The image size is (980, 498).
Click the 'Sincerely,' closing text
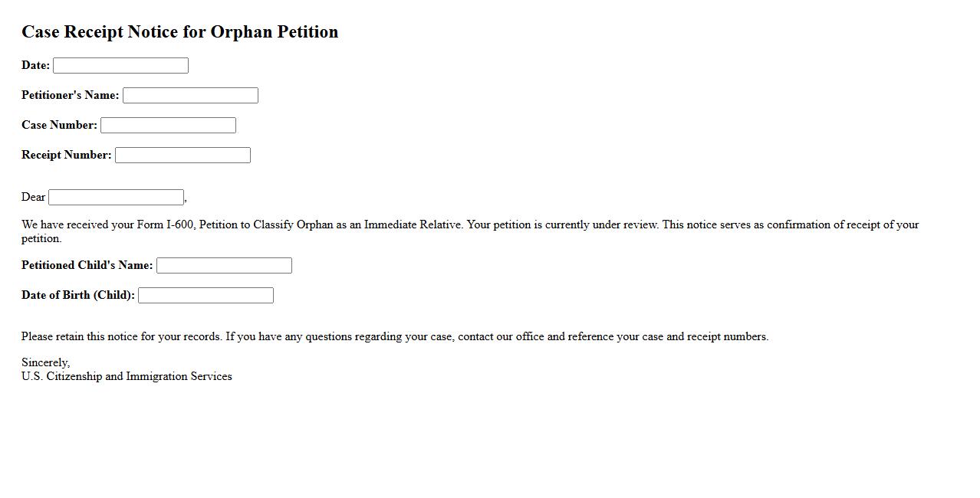coord(46,363)
